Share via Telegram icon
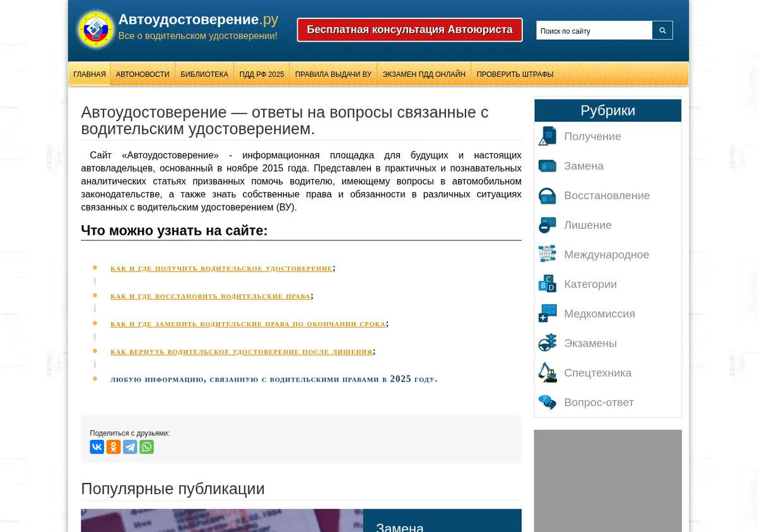The image size is (757, 532). [x=130, y=447]
